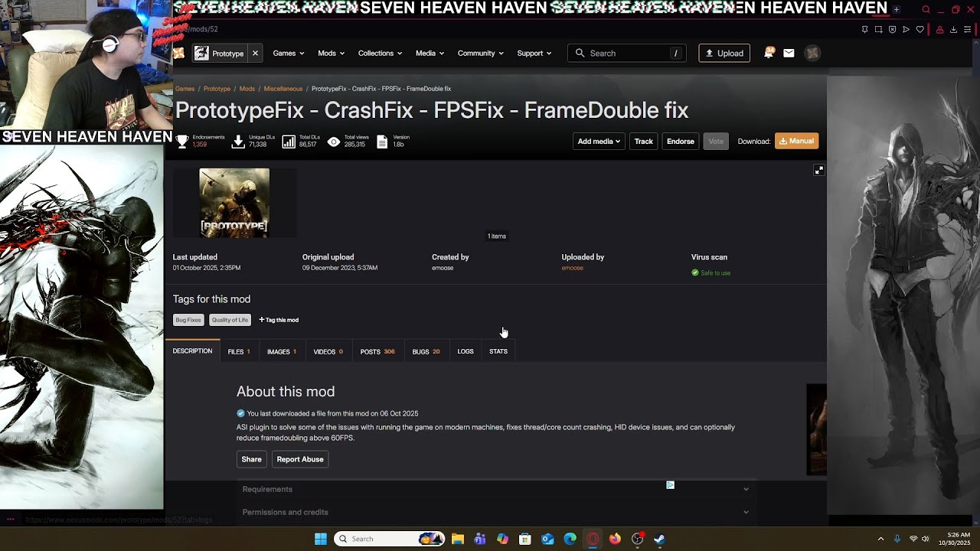Image resolution: width=980 pixels, height=551 pixels.
Task: Click the Windows taskbar search box
Action: pyautogui.click(x=389, y=539)
